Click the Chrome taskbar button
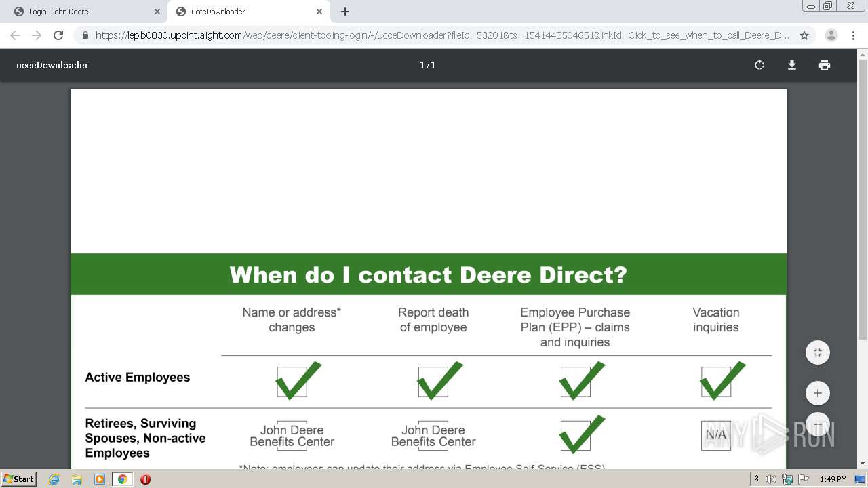Viewport: 868px width, 488px height. tap(122, 479)
